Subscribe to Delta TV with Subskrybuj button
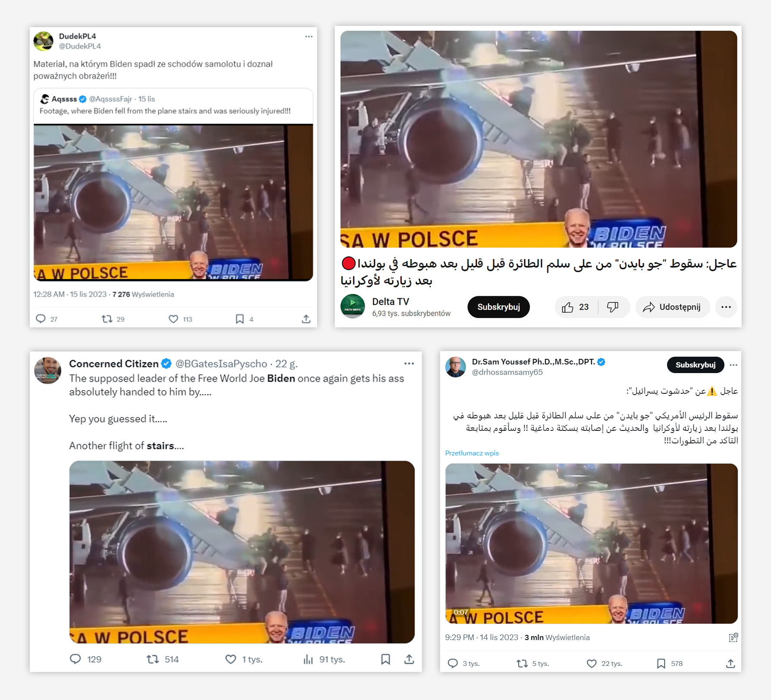This screenshot has width=771, height=700. (499, 307)
